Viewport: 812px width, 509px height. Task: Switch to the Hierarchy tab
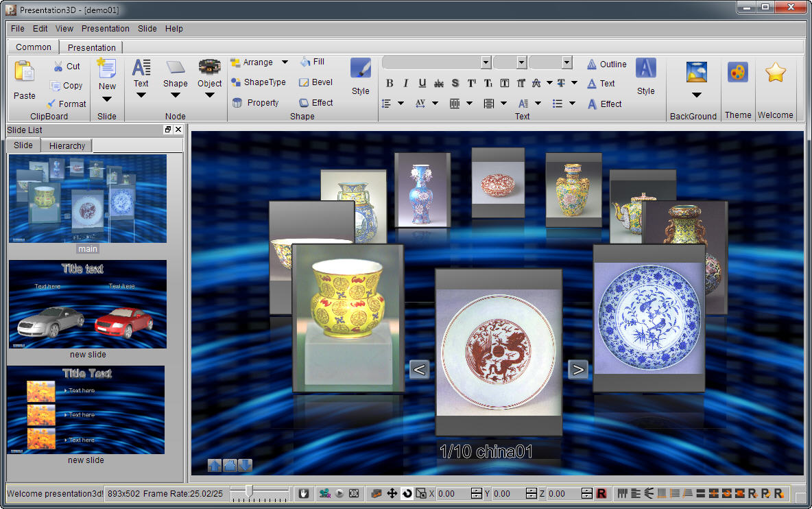coord(67,145)
